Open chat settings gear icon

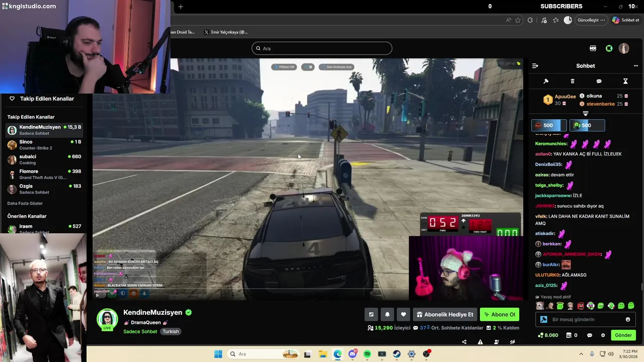(603, 335)
